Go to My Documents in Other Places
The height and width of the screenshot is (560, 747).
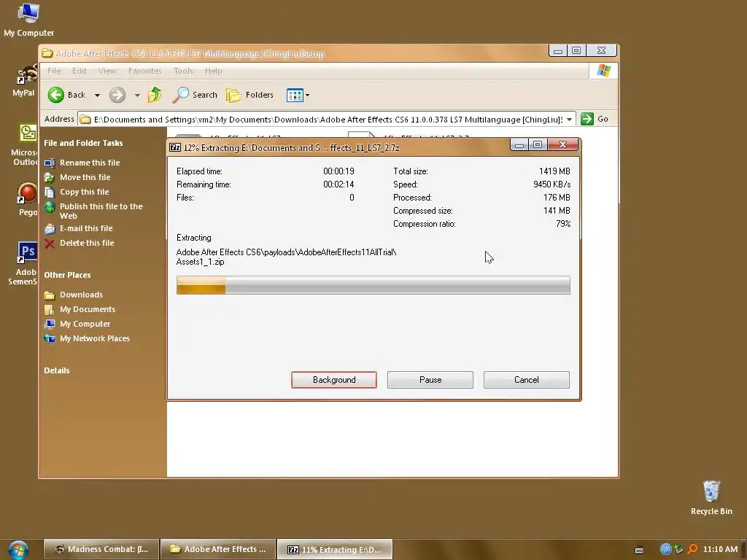tap(88, 309)
